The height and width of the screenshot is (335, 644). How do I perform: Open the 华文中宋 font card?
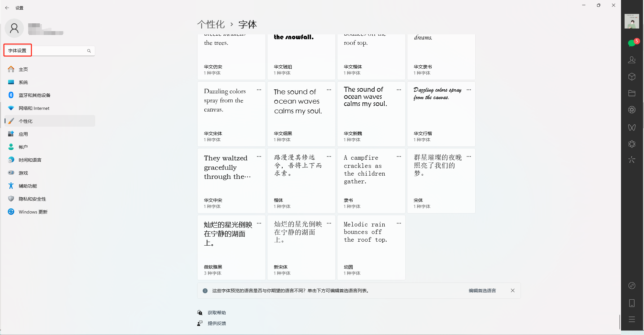pyautogui.click(x=232, y=181)
